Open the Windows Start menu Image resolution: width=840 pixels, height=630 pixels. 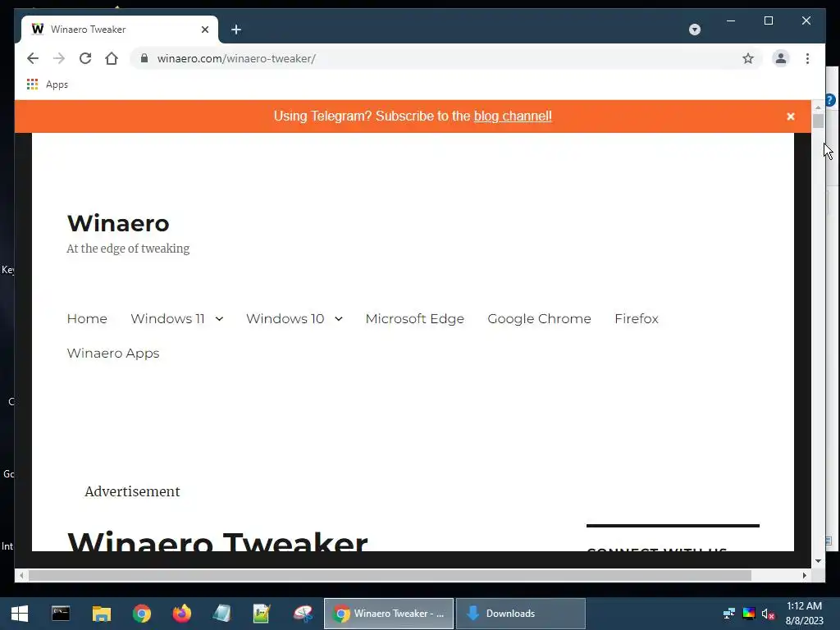(x=20, y=614)
